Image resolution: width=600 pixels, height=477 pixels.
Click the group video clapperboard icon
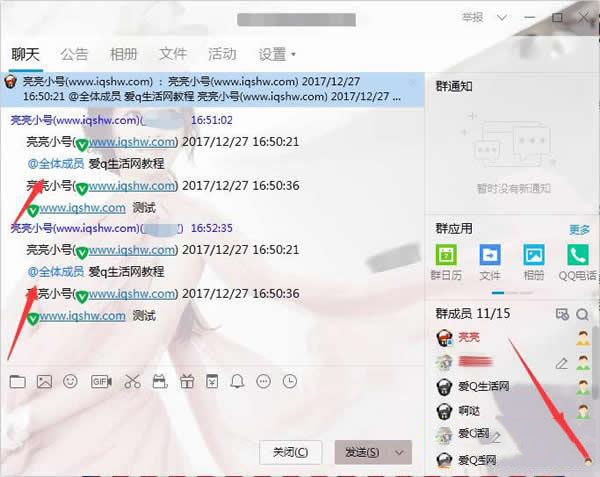(160, 382)
